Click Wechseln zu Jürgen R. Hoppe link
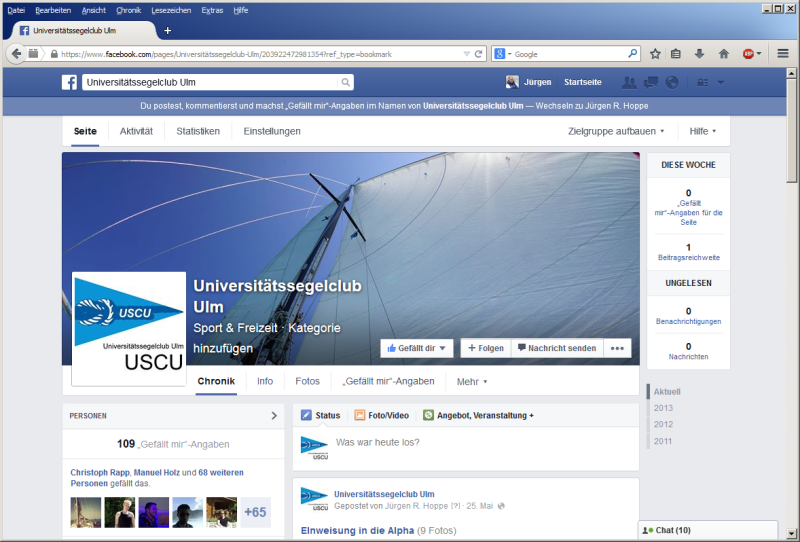Image resolution: width=800 pixels, height=542 pixels. [592, 106]
